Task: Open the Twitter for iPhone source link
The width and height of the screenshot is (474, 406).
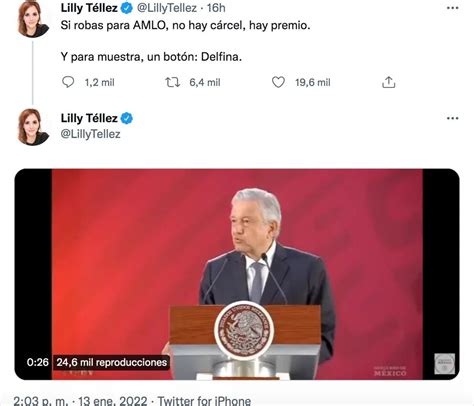Action: pyautogui.click(x=204, y=400)
